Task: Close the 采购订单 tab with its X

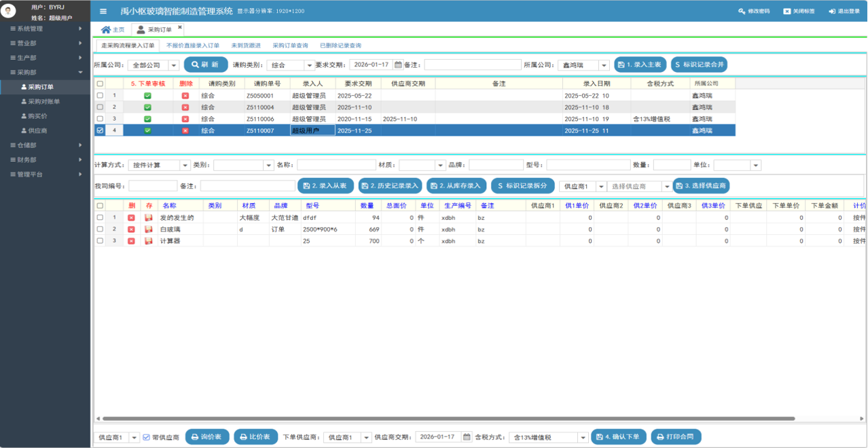Action: pos(180,28)
